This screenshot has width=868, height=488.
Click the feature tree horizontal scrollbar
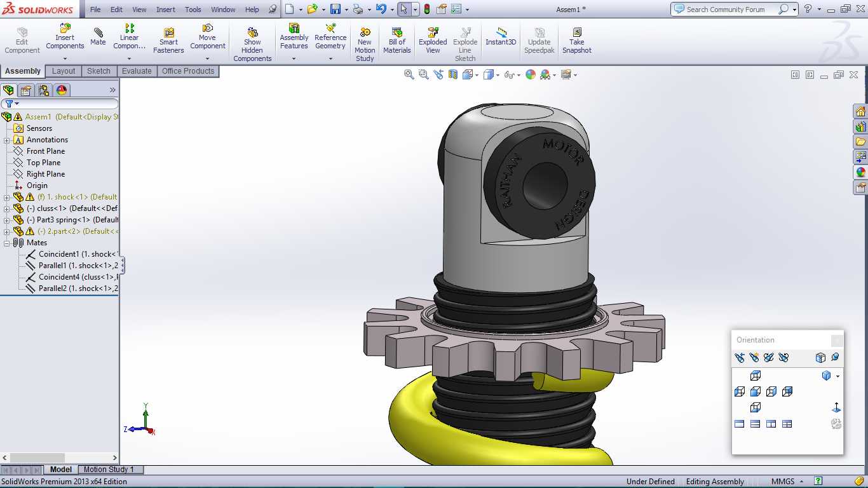60,457
